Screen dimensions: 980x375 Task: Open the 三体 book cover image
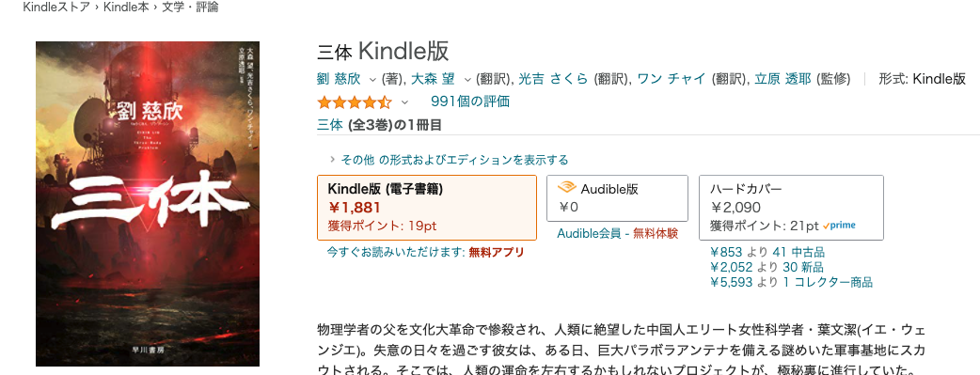(x=148, y=204)
